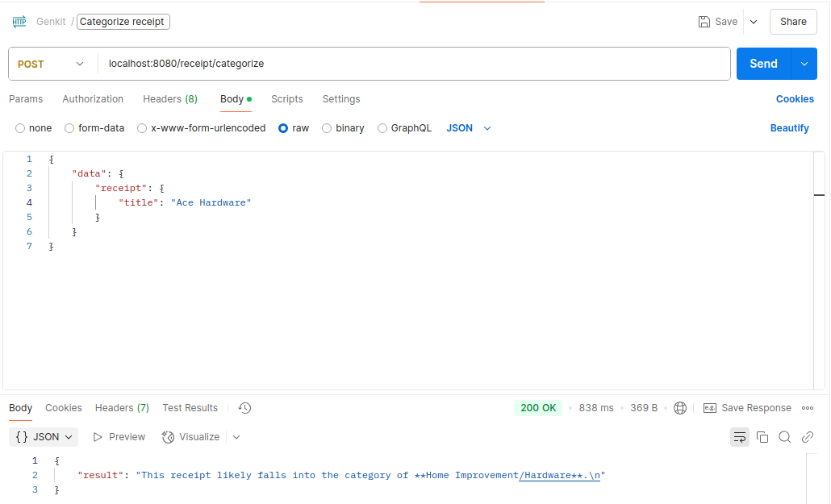Select the GraphQL body option

coord(382,128)
